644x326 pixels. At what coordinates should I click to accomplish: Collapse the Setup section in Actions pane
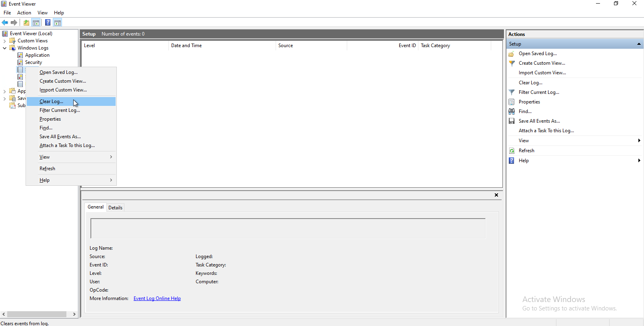tap(639, 44)
